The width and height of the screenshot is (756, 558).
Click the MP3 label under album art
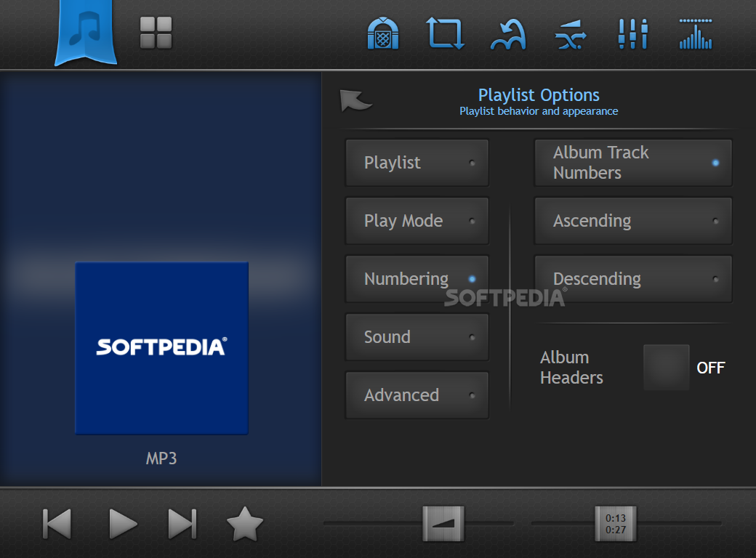(161, 458)
